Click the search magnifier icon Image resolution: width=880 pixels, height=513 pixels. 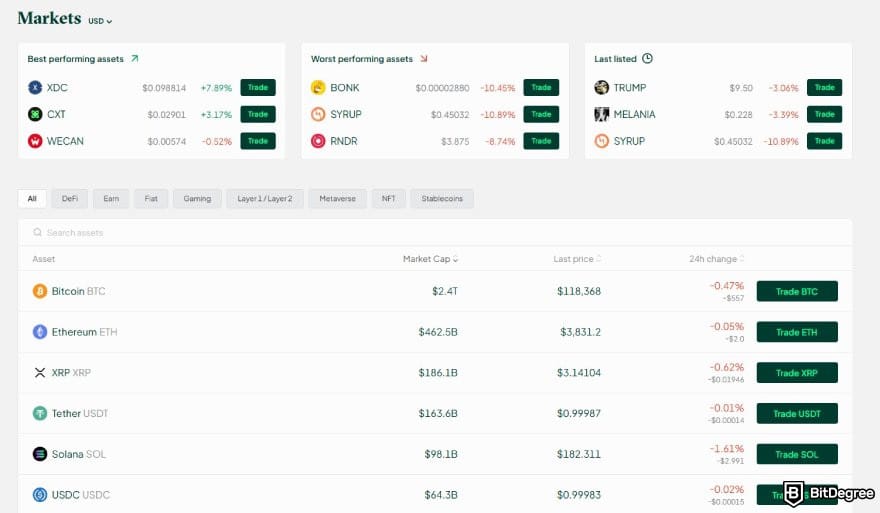(x=37, y=232)
